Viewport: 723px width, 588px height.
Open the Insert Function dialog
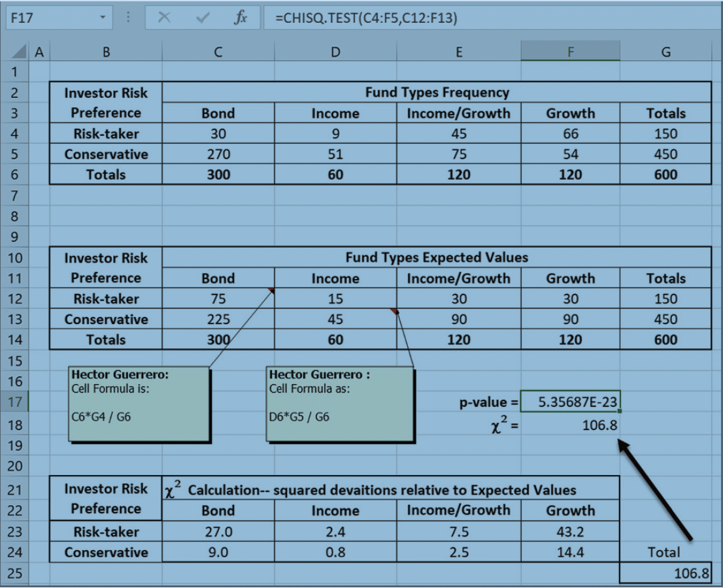(x=242, y=18)
